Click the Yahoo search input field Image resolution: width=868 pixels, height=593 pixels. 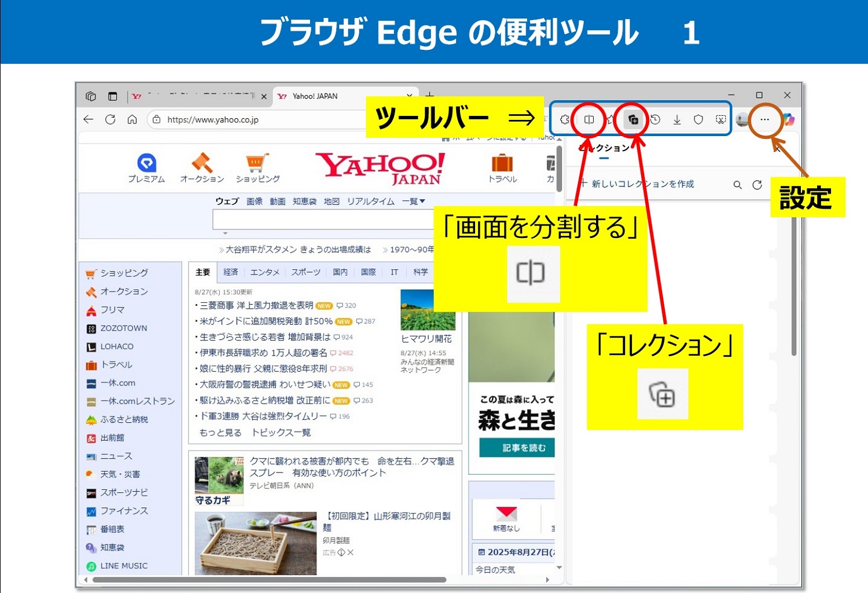tap(324, 220)
